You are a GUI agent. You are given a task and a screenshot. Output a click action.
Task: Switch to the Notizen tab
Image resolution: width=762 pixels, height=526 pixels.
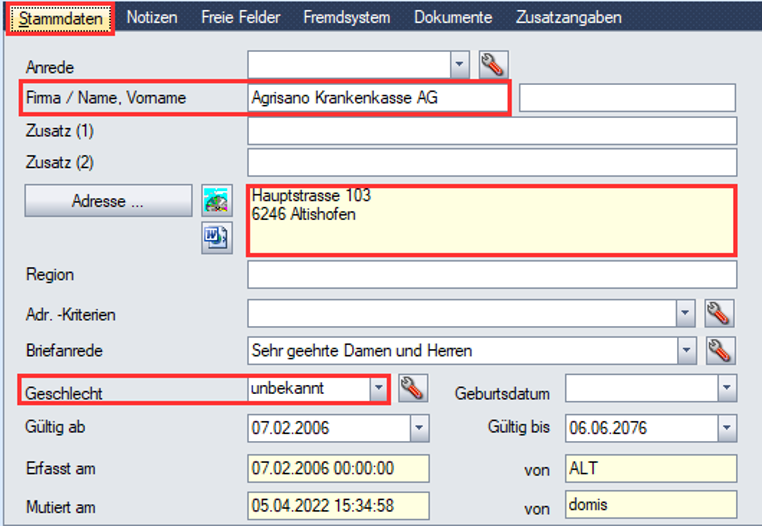(x=152, y=17)
